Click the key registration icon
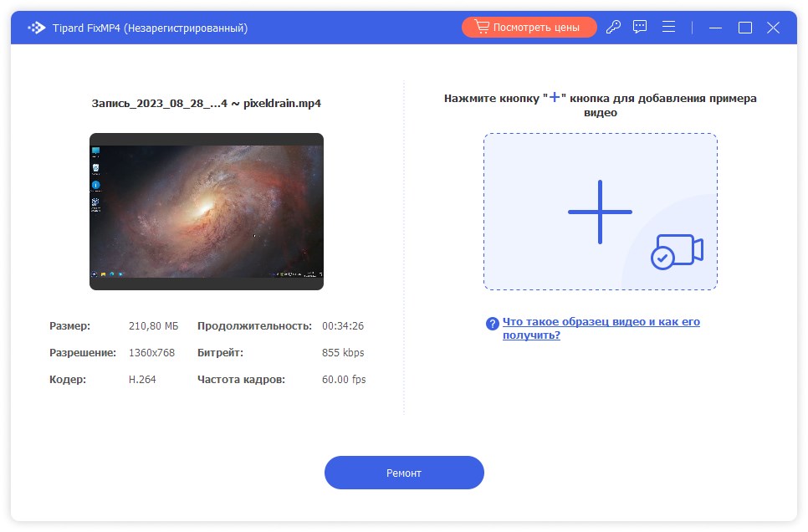 pos(613,27)
